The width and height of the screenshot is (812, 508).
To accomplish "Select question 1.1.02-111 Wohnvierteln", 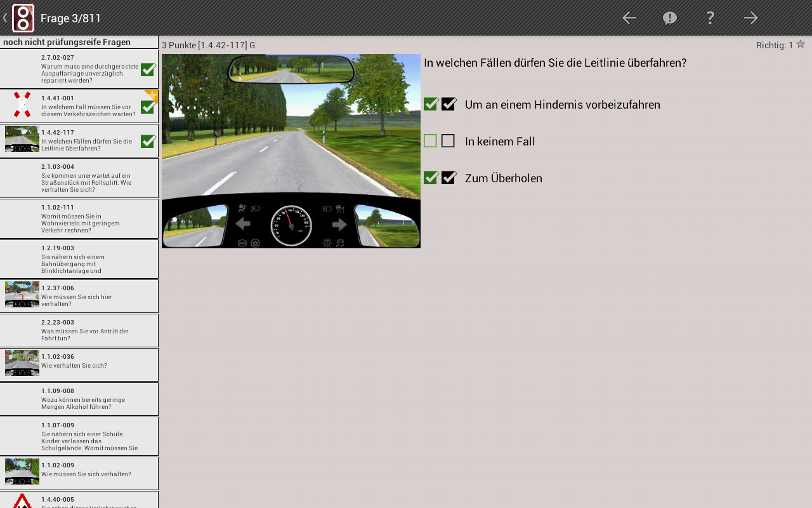I will coord(79,218).
